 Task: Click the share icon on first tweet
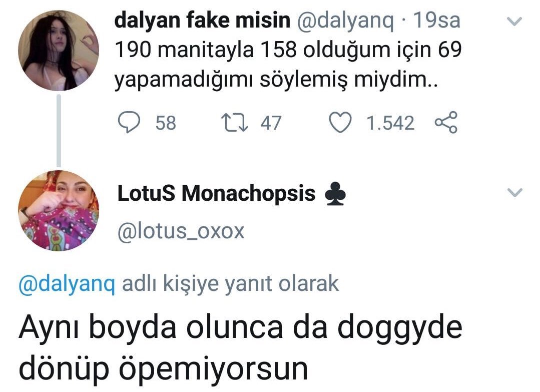(x=446, y=123)
